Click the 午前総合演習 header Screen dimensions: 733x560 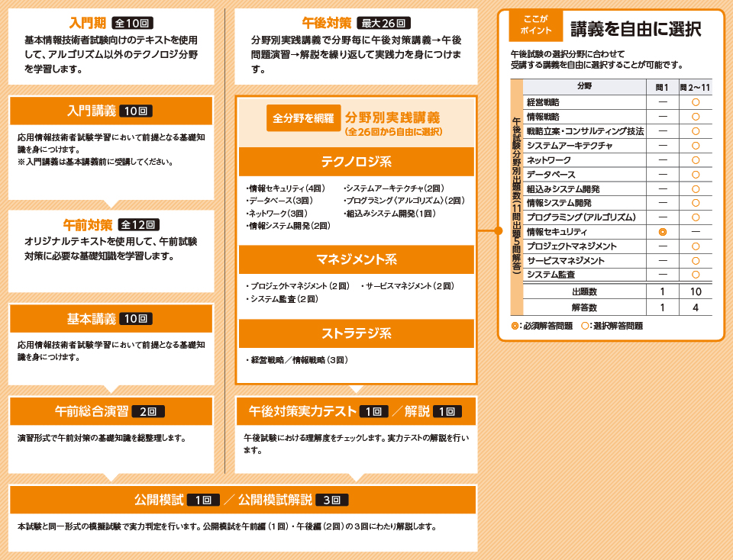(111, 411)
